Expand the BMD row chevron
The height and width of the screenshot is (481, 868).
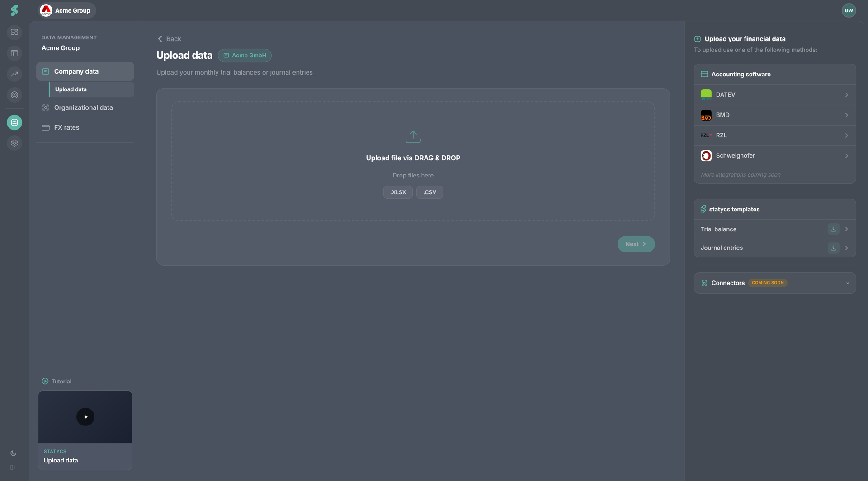(x=846, y=115)
